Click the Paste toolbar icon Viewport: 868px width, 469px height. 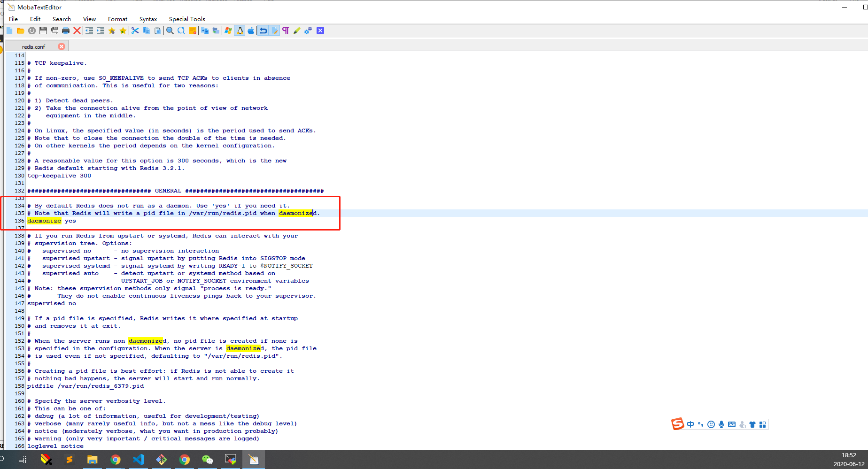158,31
